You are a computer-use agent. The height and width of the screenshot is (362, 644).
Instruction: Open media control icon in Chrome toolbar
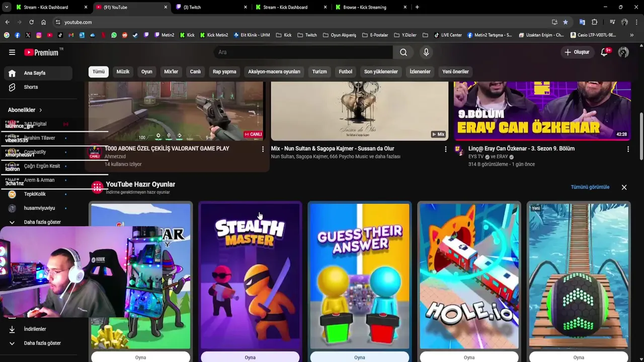(x=612, y=22)
